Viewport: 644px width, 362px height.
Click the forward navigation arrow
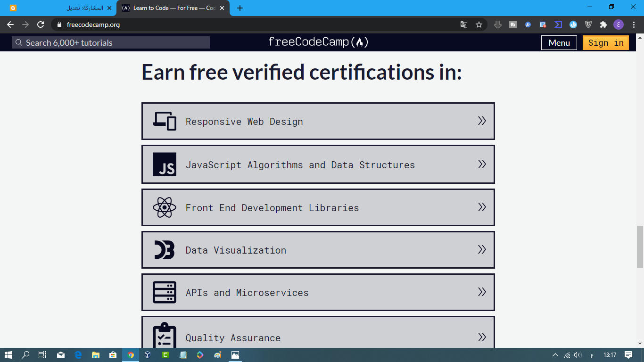coord(25,25)
